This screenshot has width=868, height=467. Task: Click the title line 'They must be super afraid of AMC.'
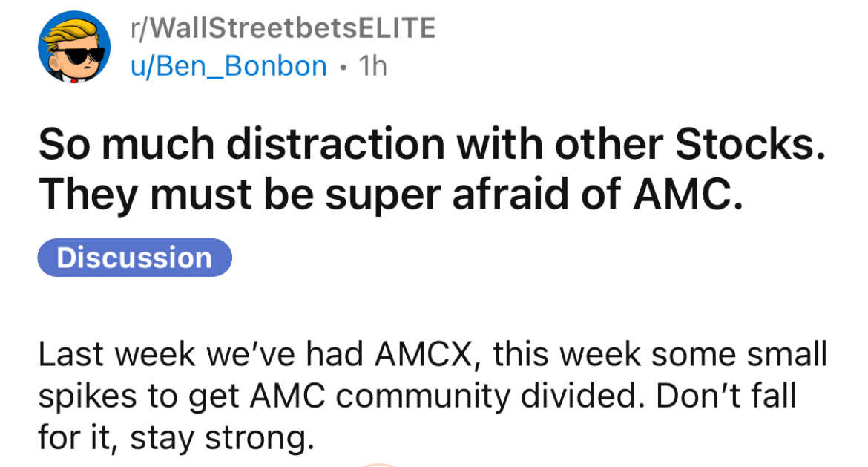[x=391, y=195]
